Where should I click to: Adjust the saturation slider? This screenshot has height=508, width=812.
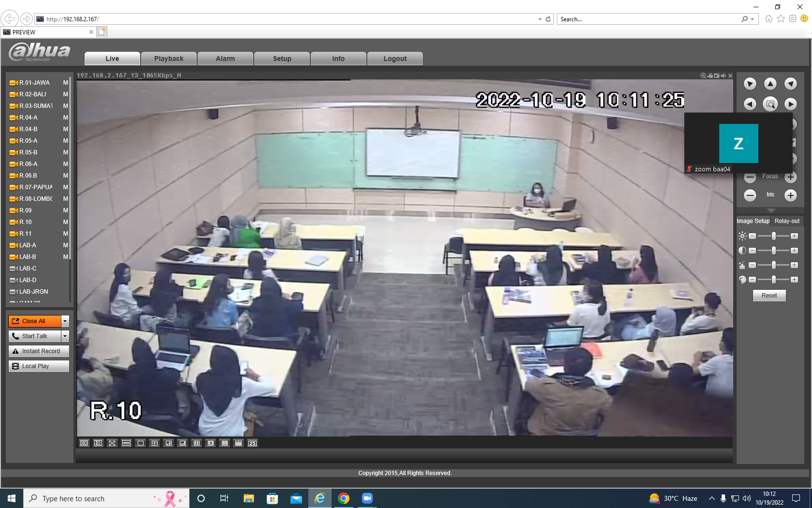click(x=774, y=280)
